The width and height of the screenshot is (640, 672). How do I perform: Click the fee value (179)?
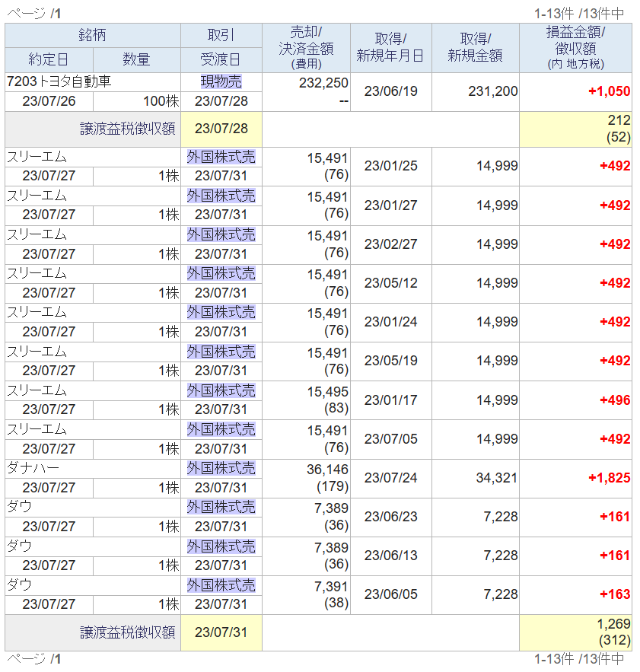pyautogui.click(x=333, y=486)
